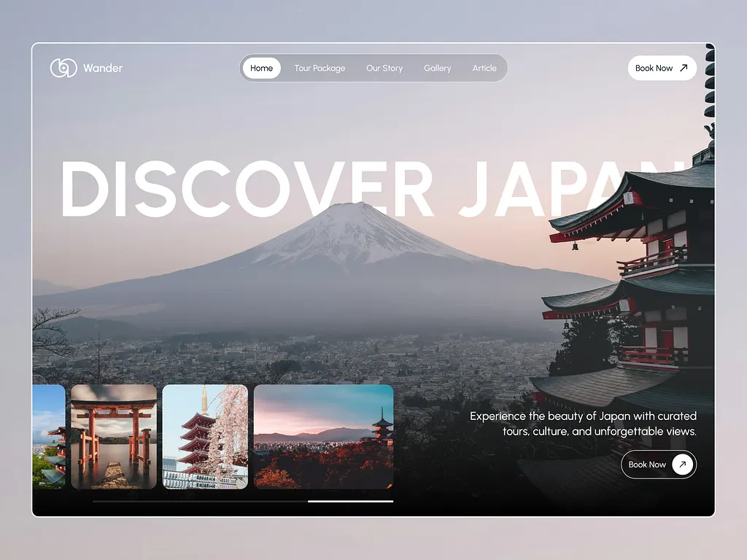Click the Wander brand name text

(103, 68)
